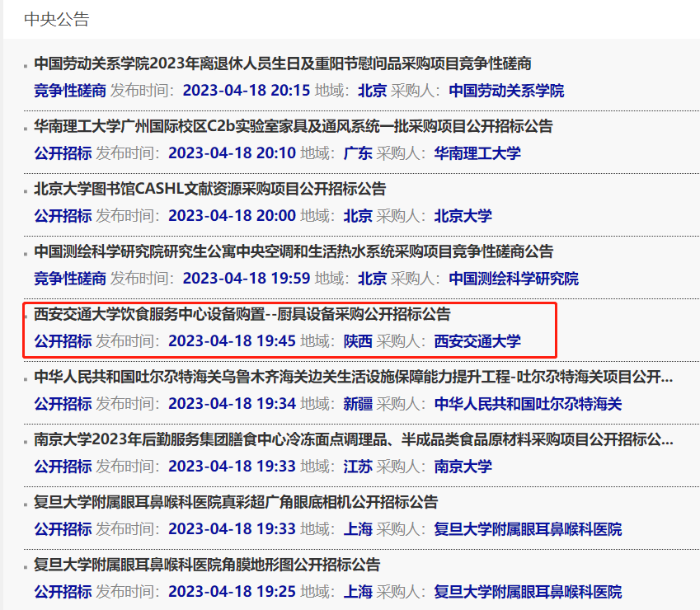This screenshot has height=610, width=700.
Task: Select the date 2023-04-18 20:10
Action: click(233, 153)
